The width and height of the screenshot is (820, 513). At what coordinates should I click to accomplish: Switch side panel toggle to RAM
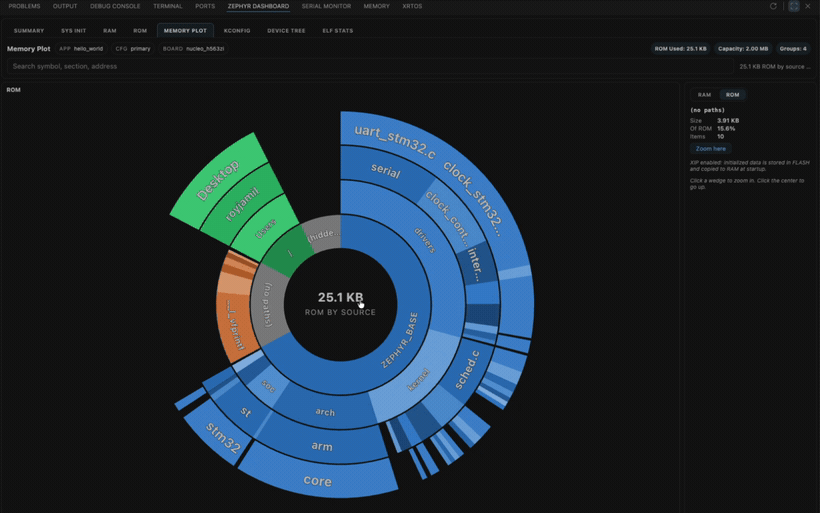(704, 95)
